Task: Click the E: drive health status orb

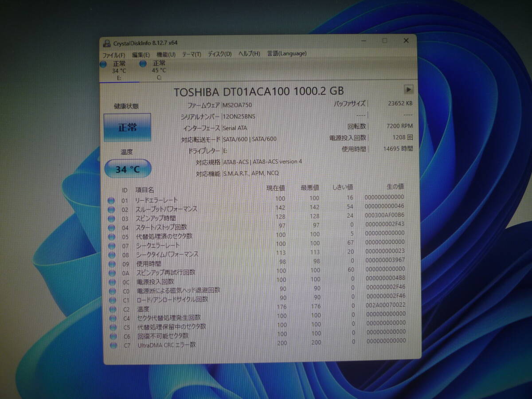Action: (103, 64)
